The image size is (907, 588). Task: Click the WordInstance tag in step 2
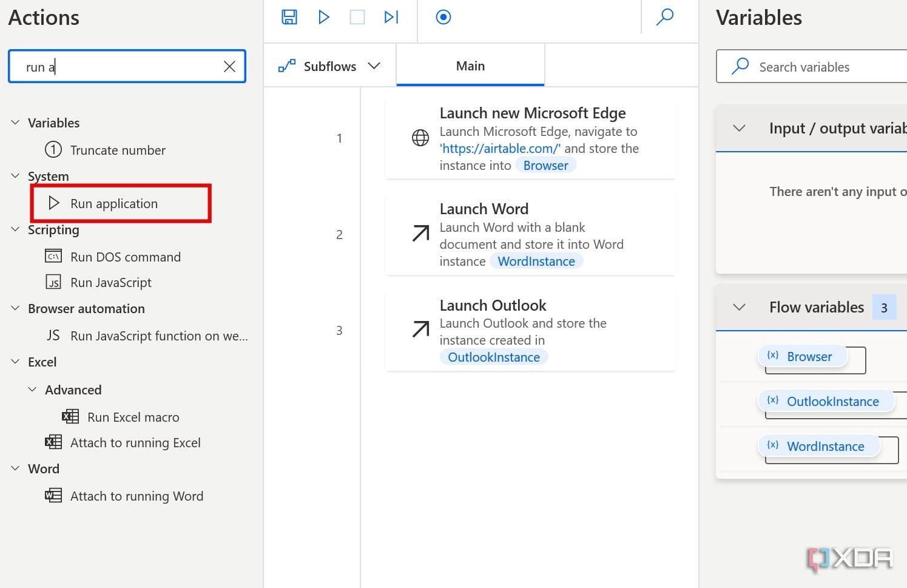click(x=536, y=262)
